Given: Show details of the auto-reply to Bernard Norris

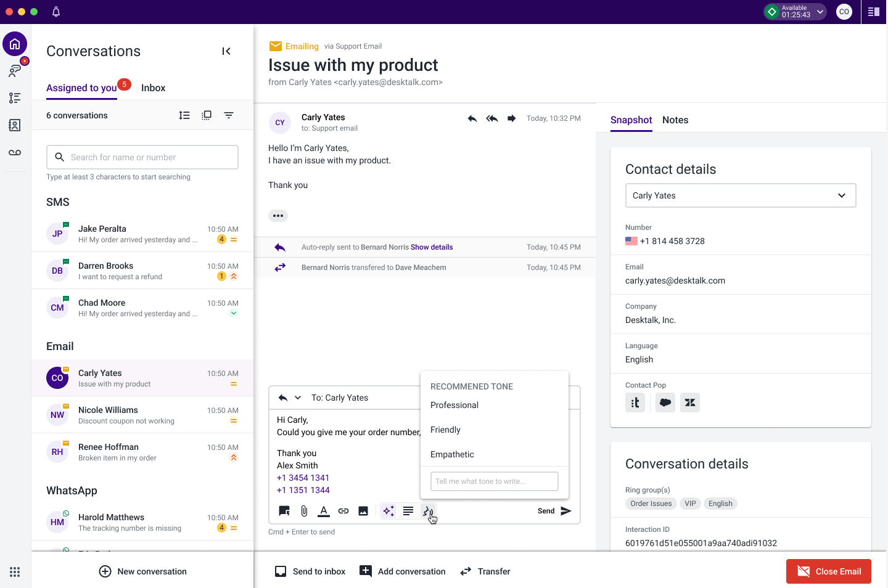Looking at the screenshot, I should pos(432,247).
